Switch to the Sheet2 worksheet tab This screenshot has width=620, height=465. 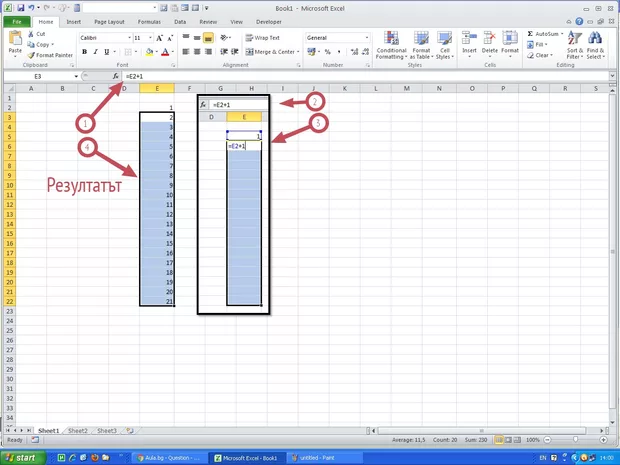(77, 430)
